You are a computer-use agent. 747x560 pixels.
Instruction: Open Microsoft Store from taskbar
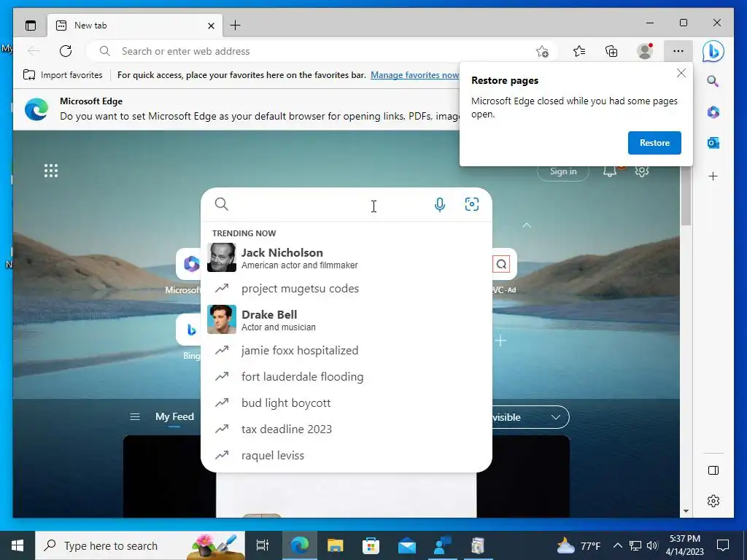[371, 545]
